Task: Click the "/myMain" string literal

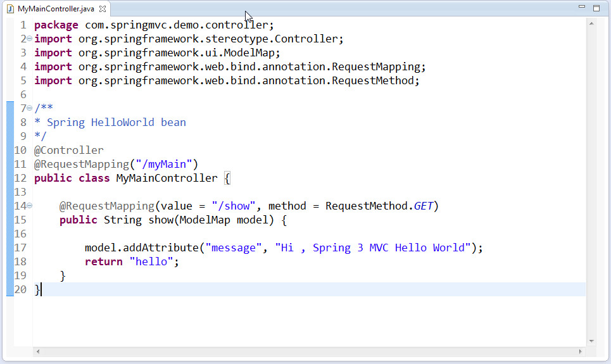Action: click(x=163, y=164)
